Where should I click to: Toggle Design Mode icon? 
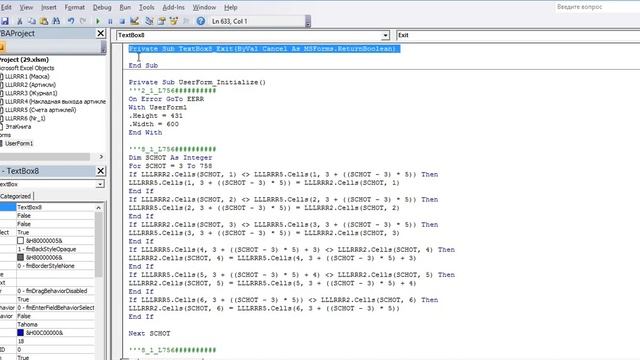pos(134,21)
